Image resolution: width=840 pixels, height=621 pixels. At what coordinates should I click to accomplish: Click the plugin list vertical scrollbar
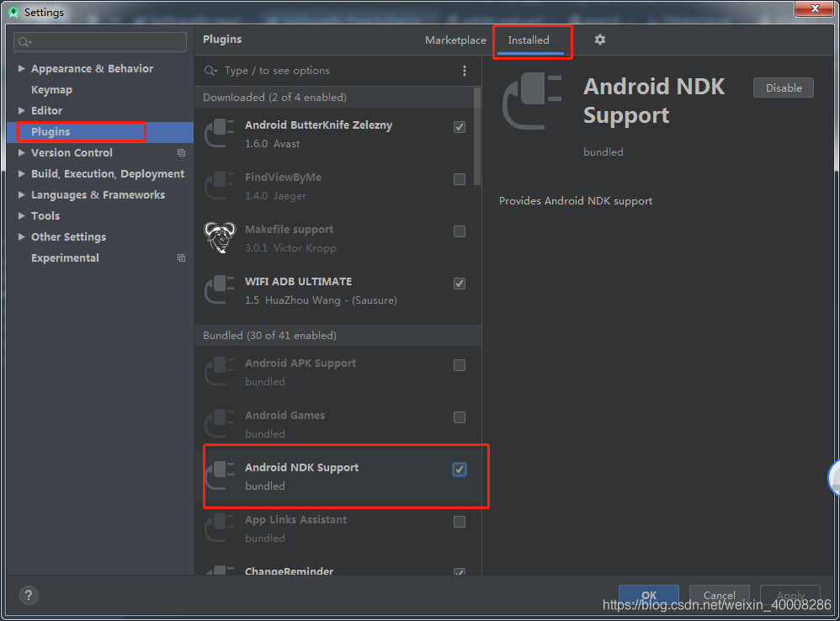476,137
